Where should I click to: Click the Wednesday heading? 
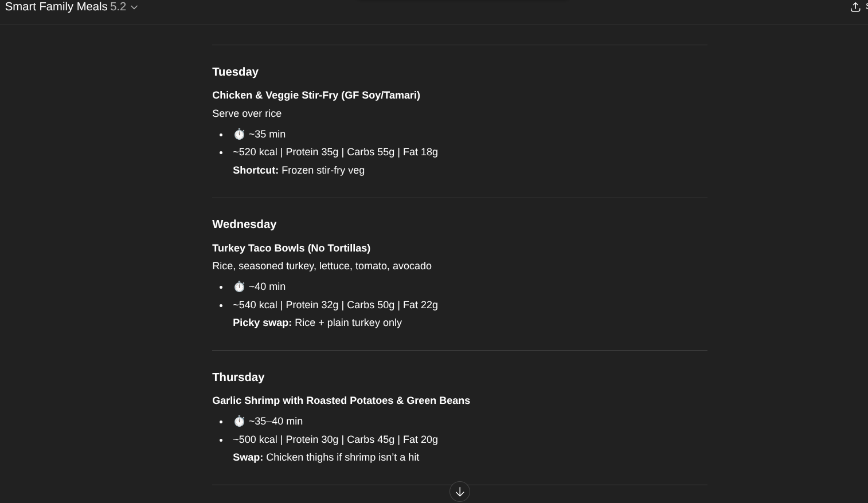(244, 224)
